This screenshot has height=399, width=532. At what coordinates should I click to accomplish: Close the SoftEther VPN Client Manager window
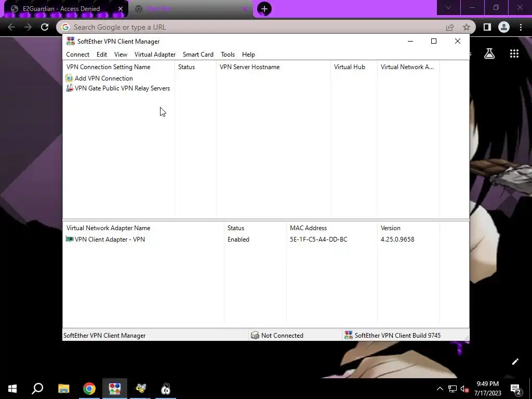(x=457, y=41)
